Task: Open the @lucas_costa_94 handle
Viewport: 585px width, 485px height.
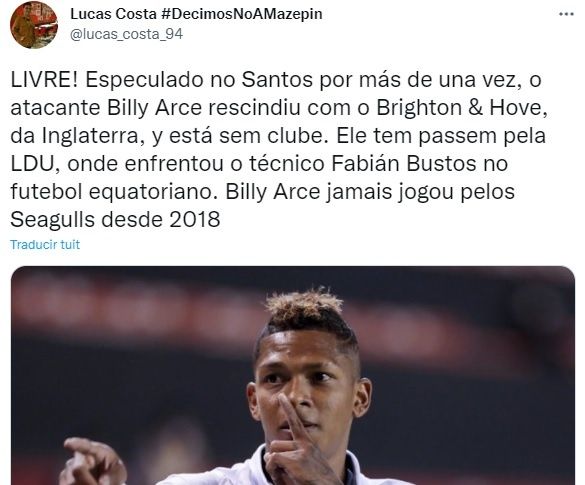Action: pos(126,34)
